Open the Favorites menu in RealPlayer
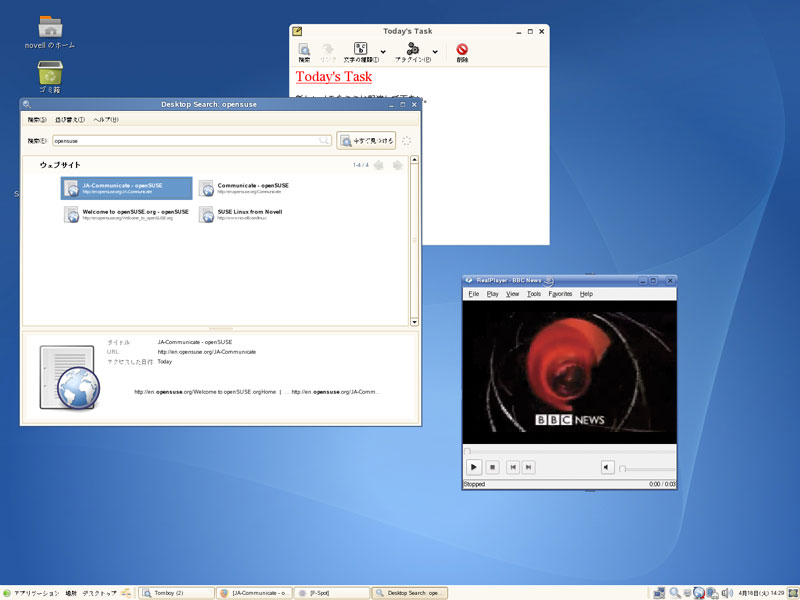 (560, 294)
